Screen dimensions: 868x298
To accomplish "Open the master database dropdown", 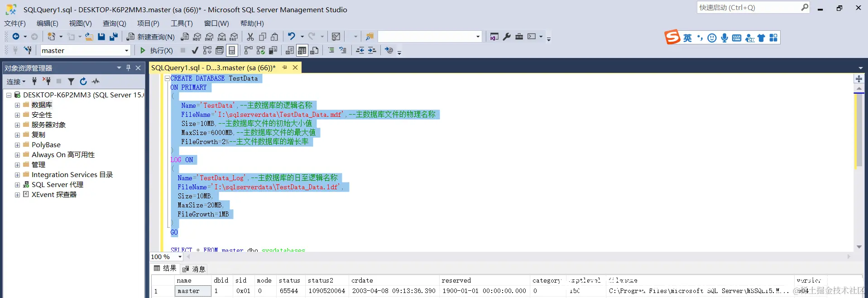I will [x=126, y=50].
